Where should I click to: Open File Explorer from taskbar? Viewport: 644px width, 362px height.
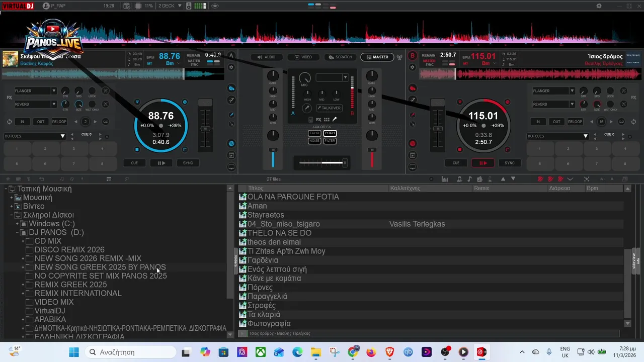pyautogui.click(x=315, y=352)
